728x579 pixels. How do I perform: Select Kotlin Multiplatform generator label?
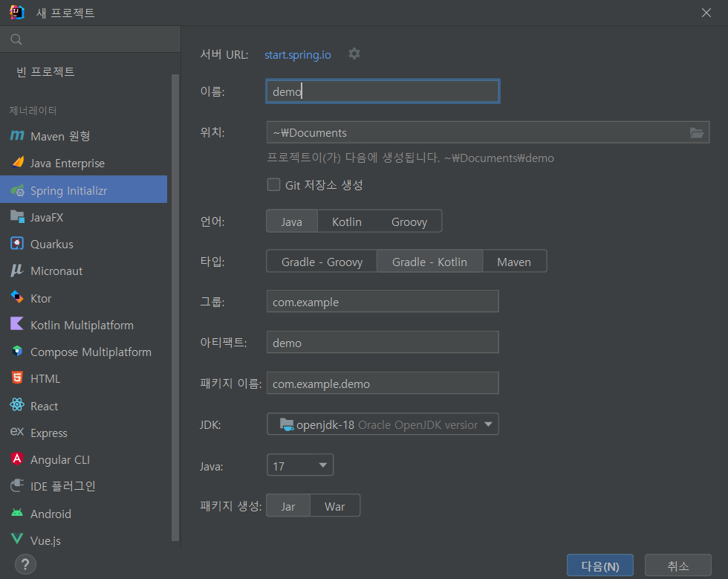[82, 325]
